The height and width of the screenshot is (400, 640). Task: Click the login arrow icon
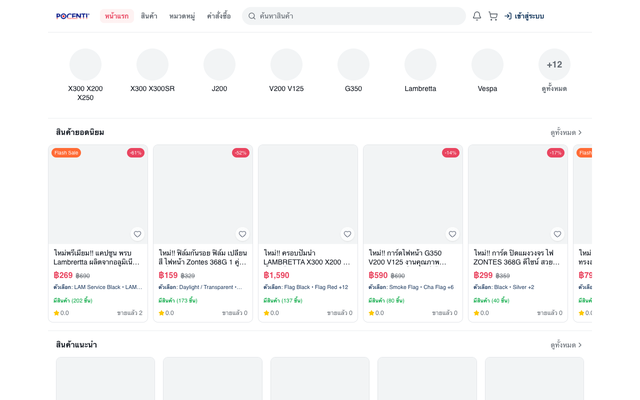[x=508, y=16]
